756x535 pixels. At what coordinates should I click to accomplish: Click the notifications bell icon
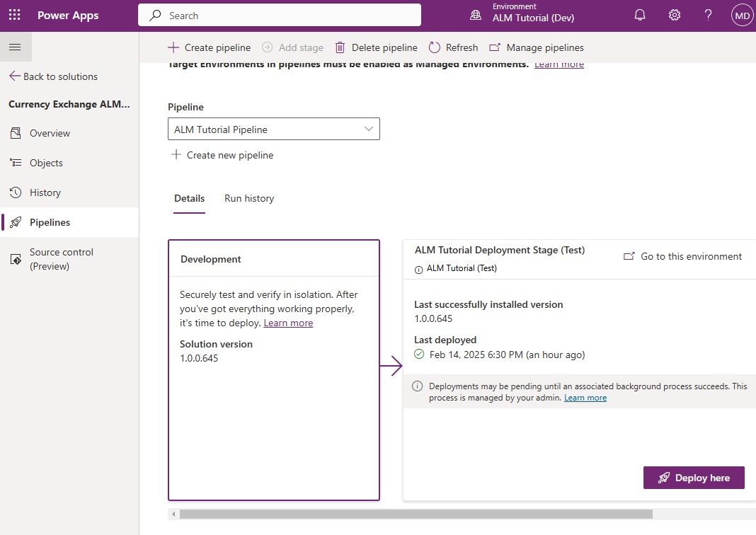click(x=639, y=14)
